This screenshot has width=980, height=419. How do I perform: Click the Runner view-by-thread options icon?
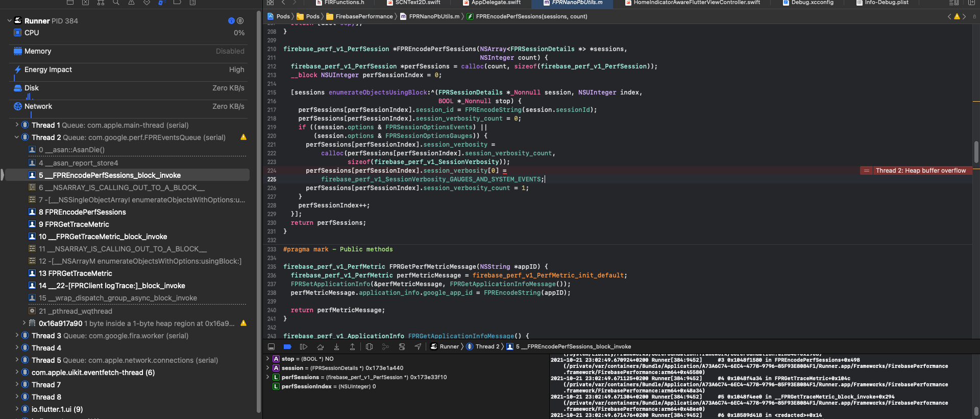[240, 21]
